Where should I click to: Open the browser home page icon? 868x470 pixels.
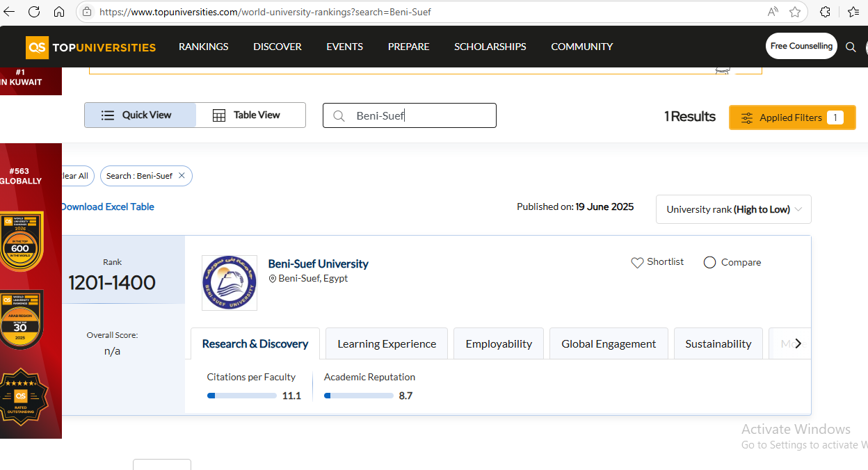[59, 12]
